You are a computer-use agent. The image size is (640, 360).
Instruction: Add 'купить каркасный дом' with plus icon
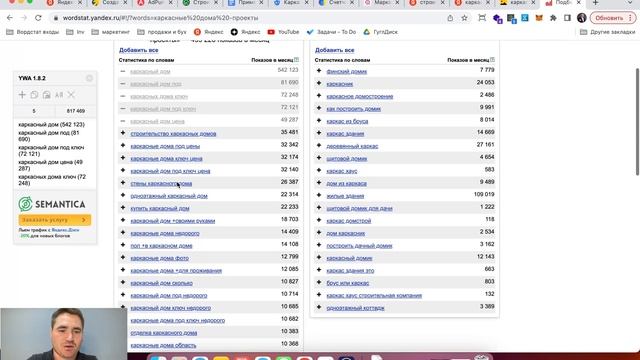pos(123,208)
